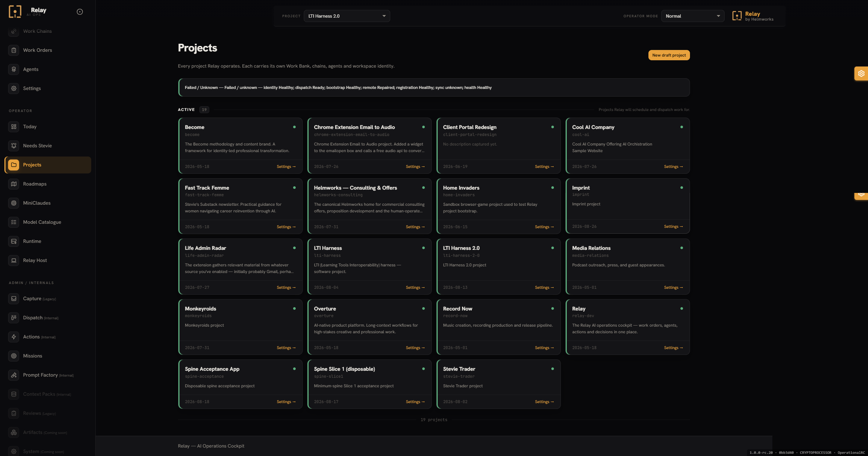This screenshot has height=456, width=868.
Task: Click the Imprint card title
Action: [581, 188]
